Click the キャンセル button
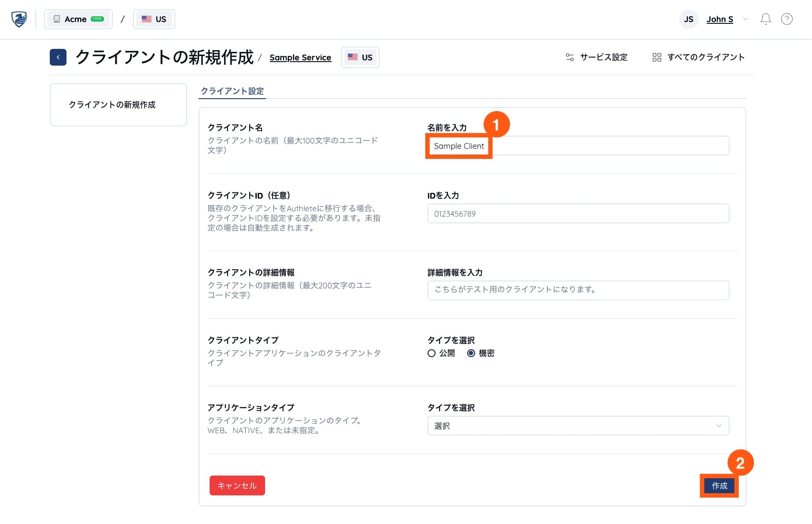The height and width of the screenshot is (524, 812). pos(237,485)
